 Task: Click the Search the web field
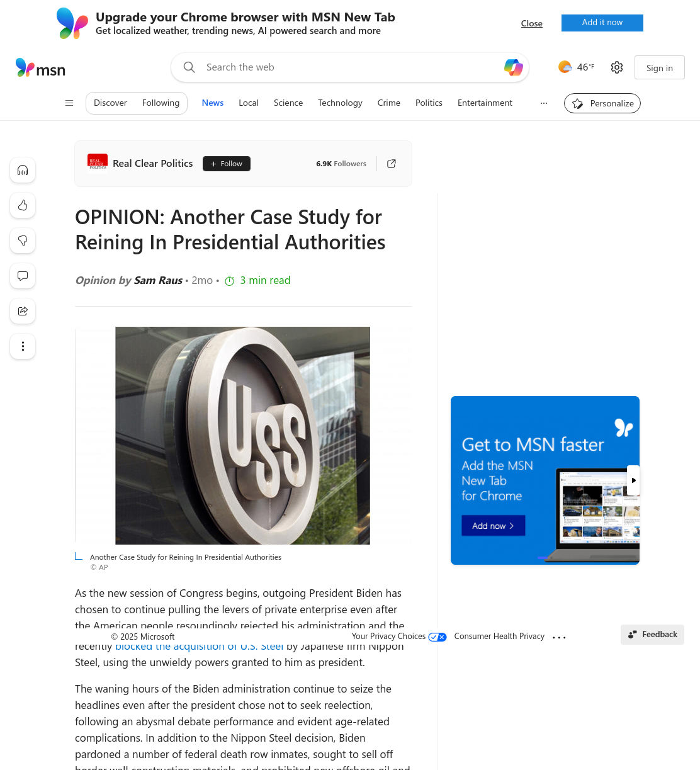pyautogui.click(x=350, y=67)
